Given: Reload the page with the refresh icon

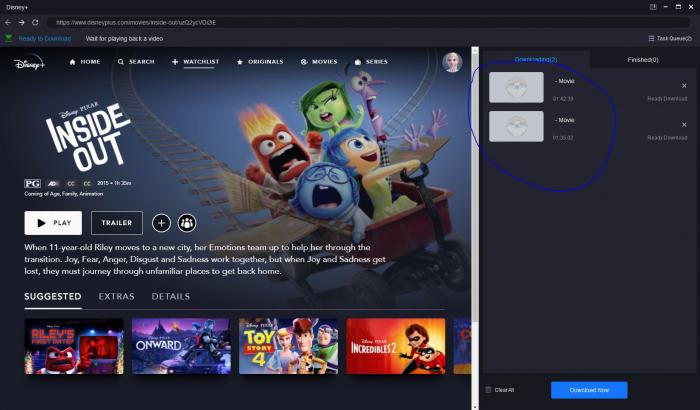Looking at the screenshot, I should [36, 22].
